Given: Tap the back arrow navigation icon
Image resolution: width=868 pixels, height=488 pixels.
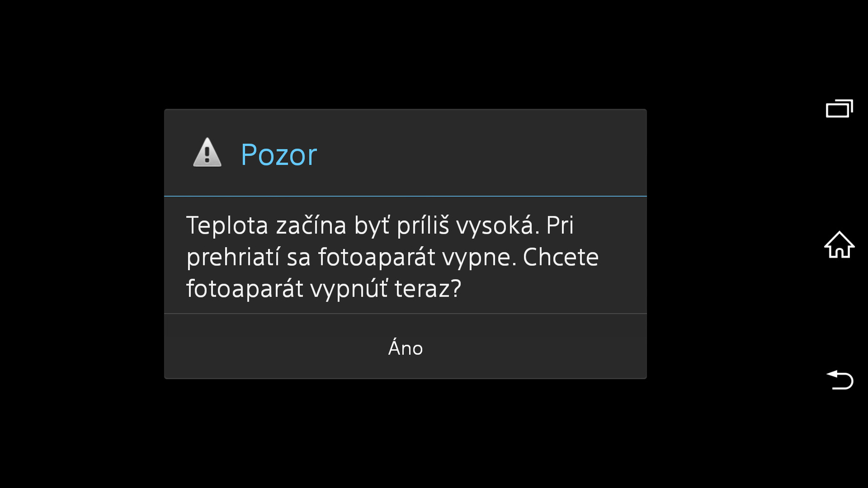Looking at the screenshot, I should 840,380.
